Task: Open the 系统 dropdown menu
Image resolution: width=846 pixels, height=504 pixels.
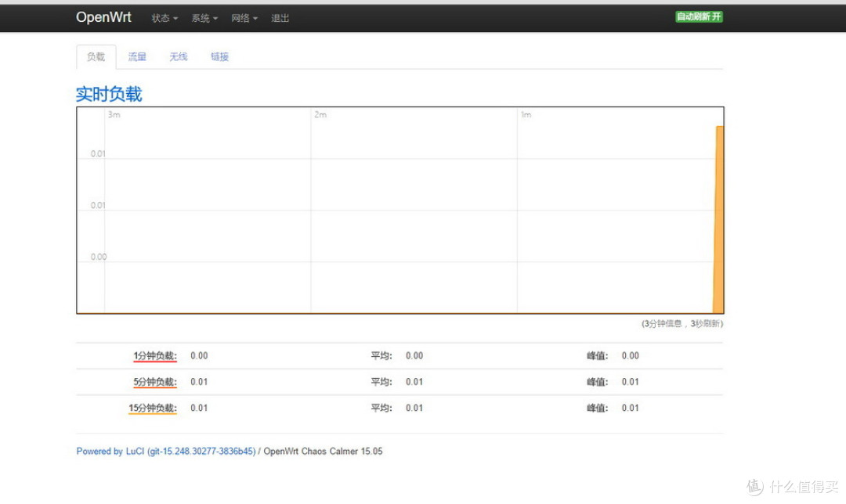Action: tap(203, 17)
